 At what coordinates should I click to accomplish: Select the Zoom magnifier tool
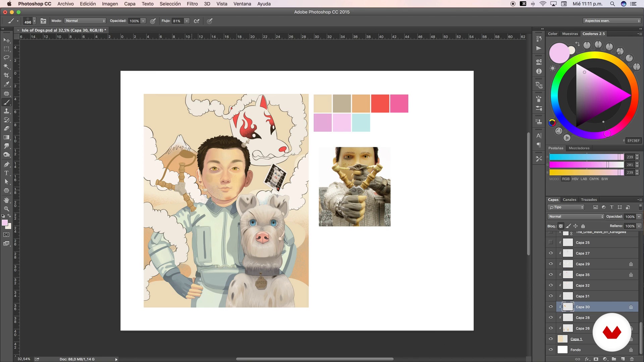coord(6,209)
